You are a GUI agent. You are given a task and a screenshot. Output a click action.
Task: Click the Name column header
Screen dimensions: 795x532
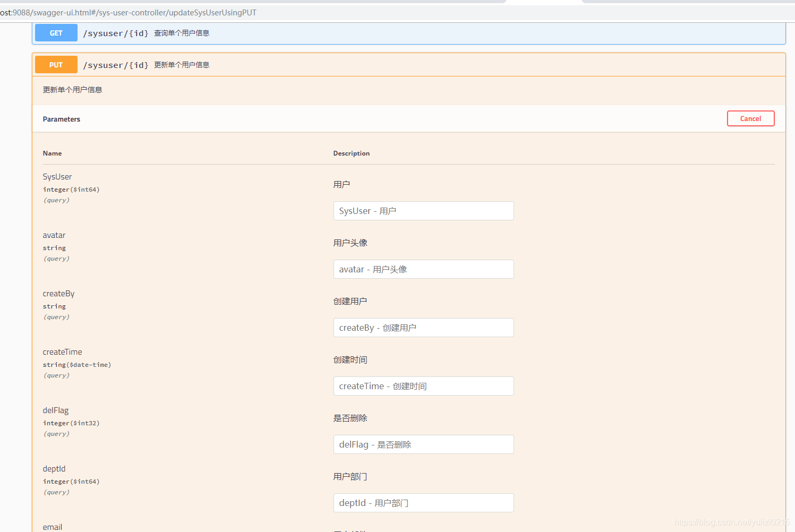[x=52, y=153]
